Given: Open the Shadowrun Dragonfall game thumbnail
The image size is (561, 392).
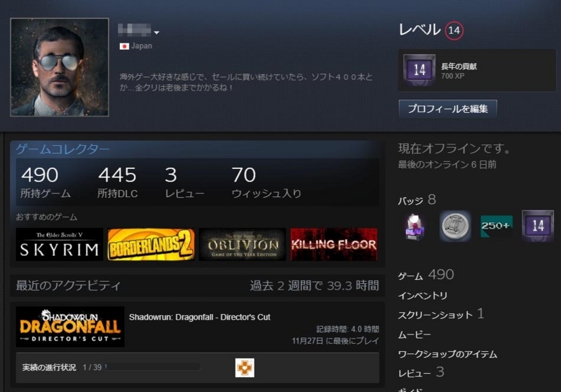Looking at the screenshot, I should [x=70, y=327].
